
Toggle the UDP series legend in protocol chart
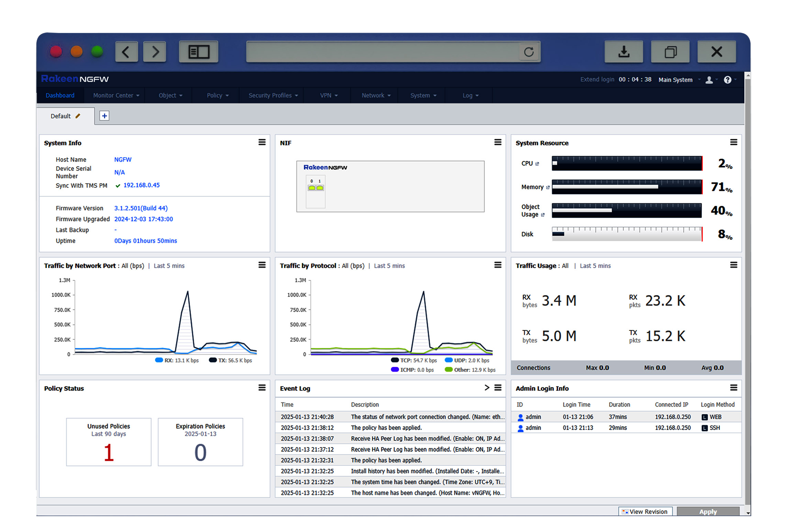coord(467,360)
